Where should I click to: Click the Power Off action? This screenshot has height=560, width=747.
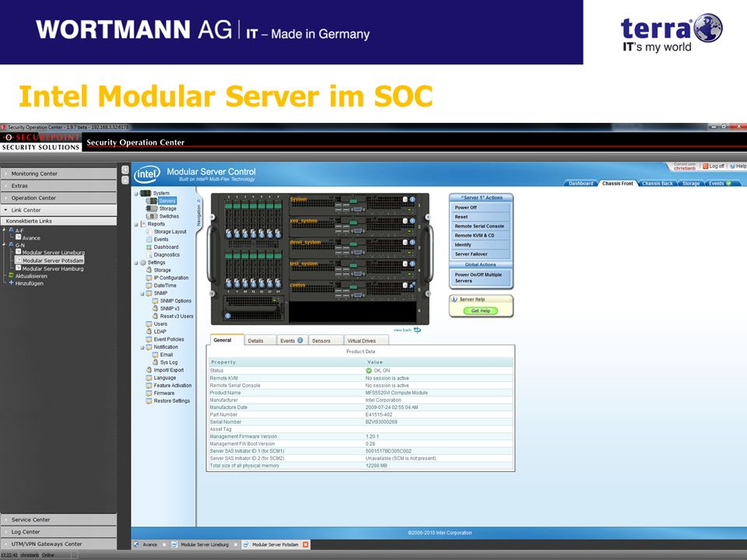pyautogui.click(x=480, y=208)
